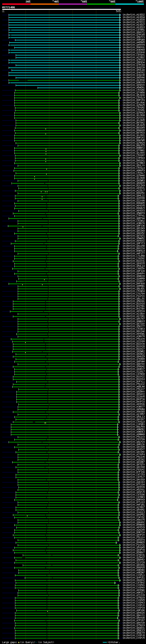146x644 pixels.
Task: Open hit UniRef100_Q6DV46
Action: click(x=134, y=77)
